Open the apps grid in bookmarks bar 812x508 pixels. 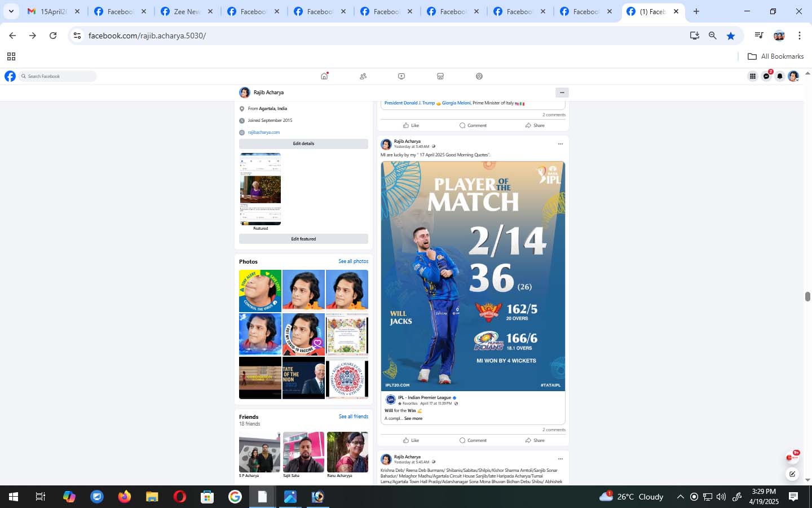coord(11,56)
